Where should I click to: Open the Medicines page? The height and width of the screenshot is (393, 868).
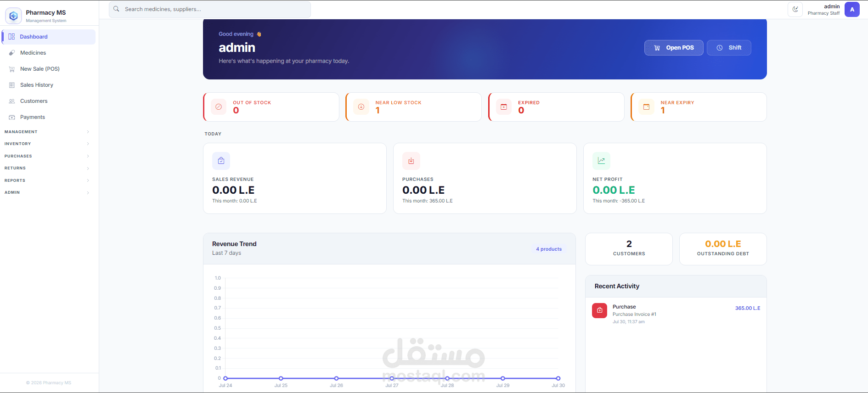coord(49,53)
